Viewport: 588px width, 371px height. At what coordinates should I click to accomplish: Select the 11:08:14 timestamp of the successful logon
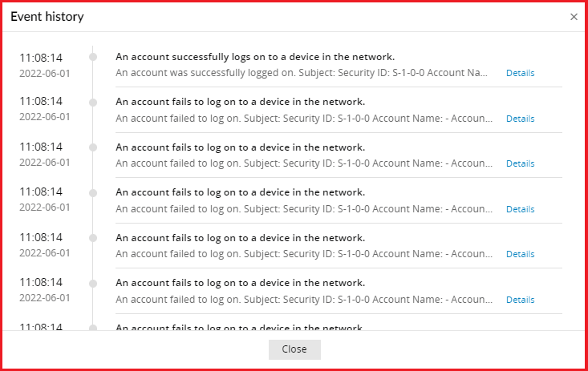41,58
